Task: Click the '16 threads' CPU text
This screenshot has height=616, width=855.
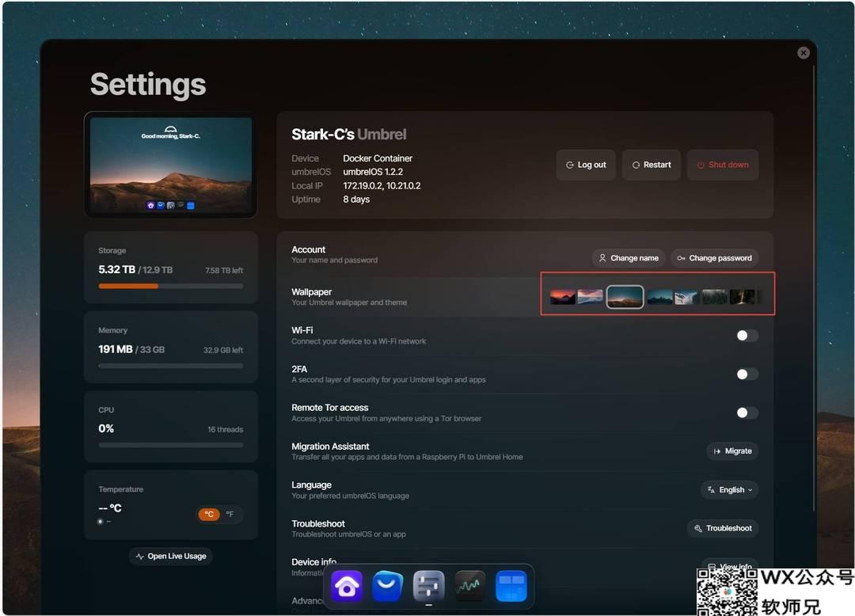Action: point(225,430)
